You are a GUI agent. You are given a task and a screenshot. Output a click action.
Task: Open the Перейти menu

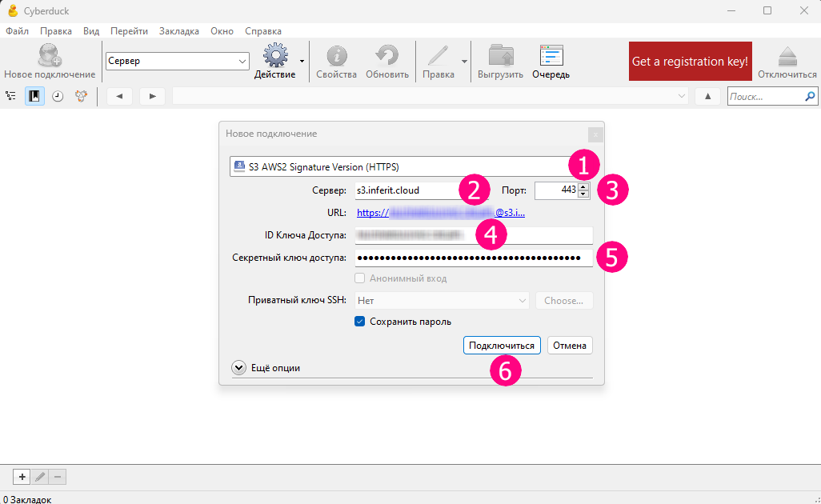pos(130,31)
